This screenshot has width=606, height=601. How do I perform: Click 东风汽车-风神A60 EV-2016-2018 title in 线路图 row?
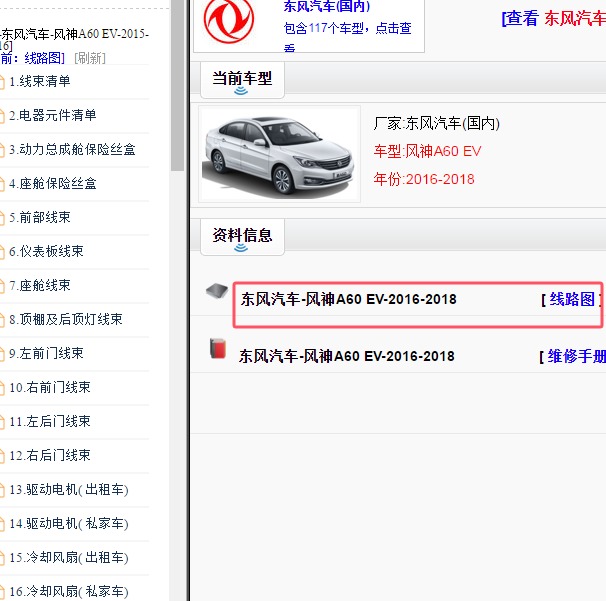point(349,299)
